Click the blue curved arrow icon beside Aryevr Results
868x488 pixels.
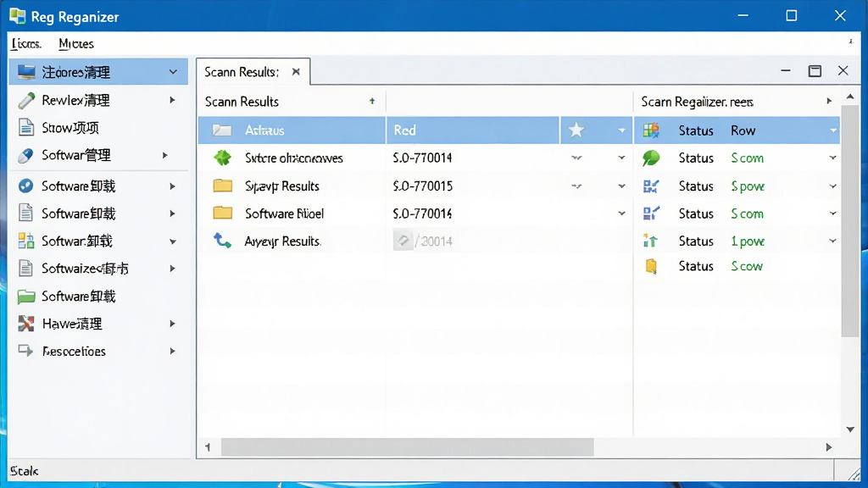[223, 241]
